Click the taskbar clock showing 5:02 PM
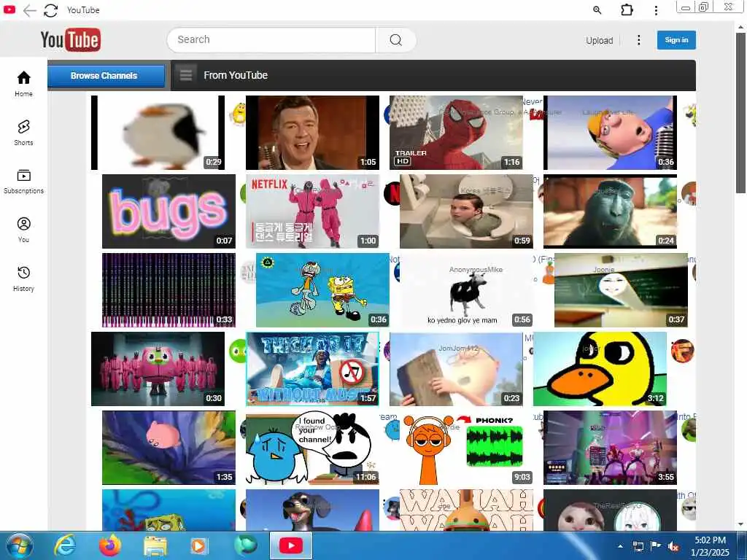 click(710, 546)
